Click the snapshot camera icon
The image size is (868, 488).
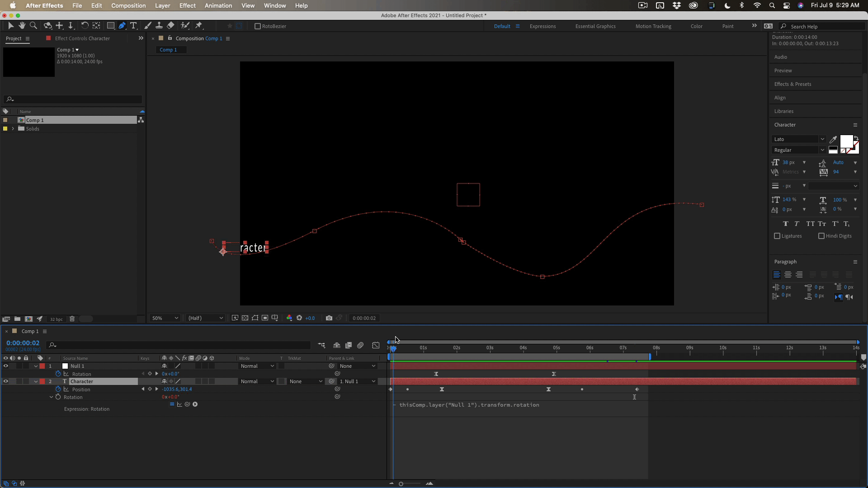[x=329, y=318]
